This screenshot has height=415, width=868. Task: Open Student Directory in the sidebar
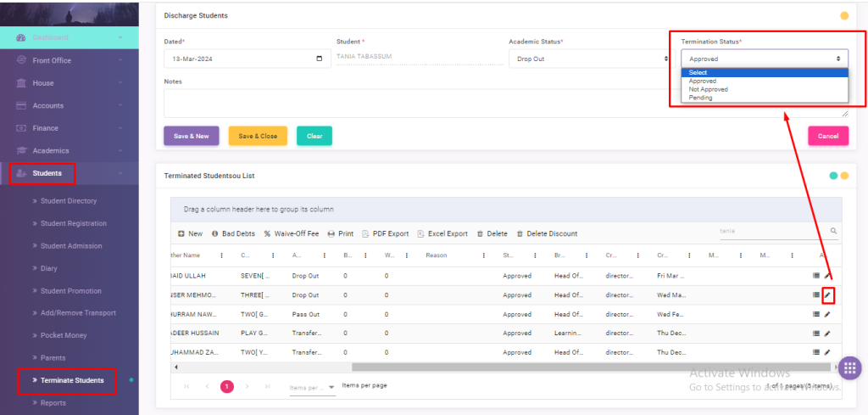point(69,201)
